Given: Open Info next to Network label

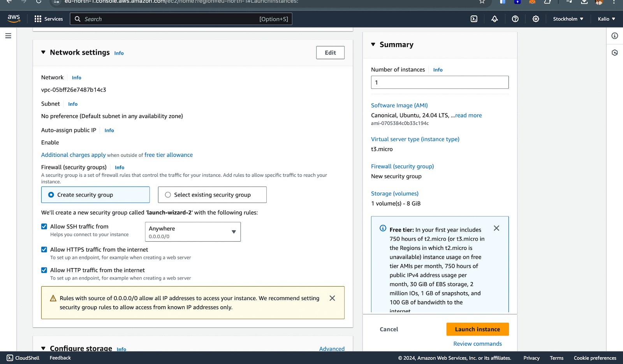Looking at the screenshot, I should (77, 78).
